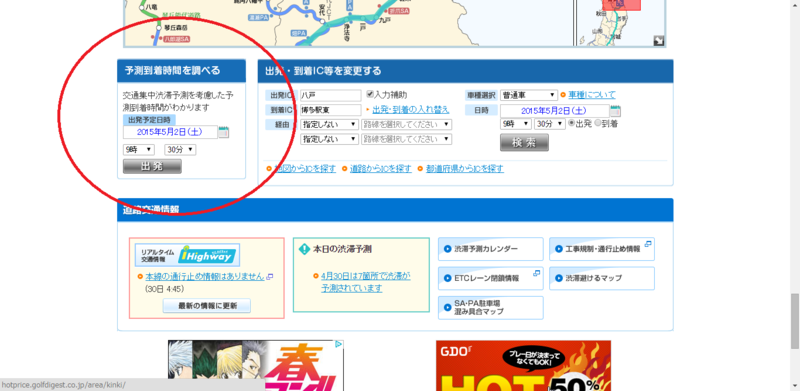Click 出発・到着IC等を変更する panel heading

tap(323, 71)
